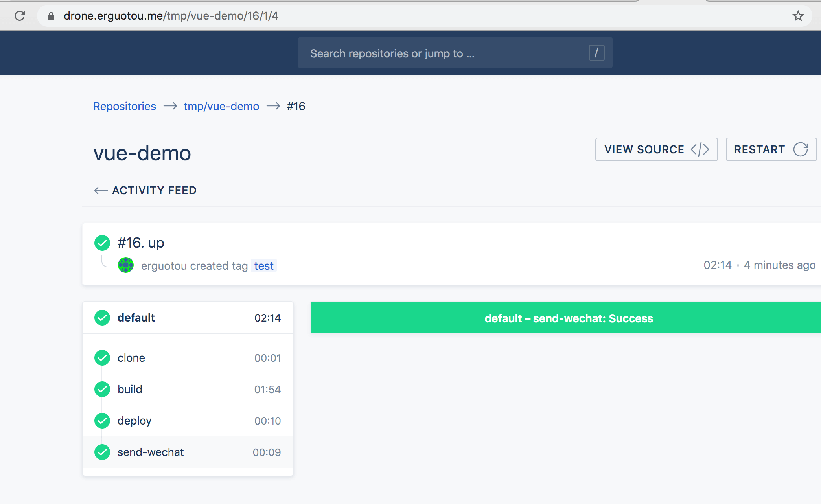Click the 02:14 duration in build header

[718, 265]
